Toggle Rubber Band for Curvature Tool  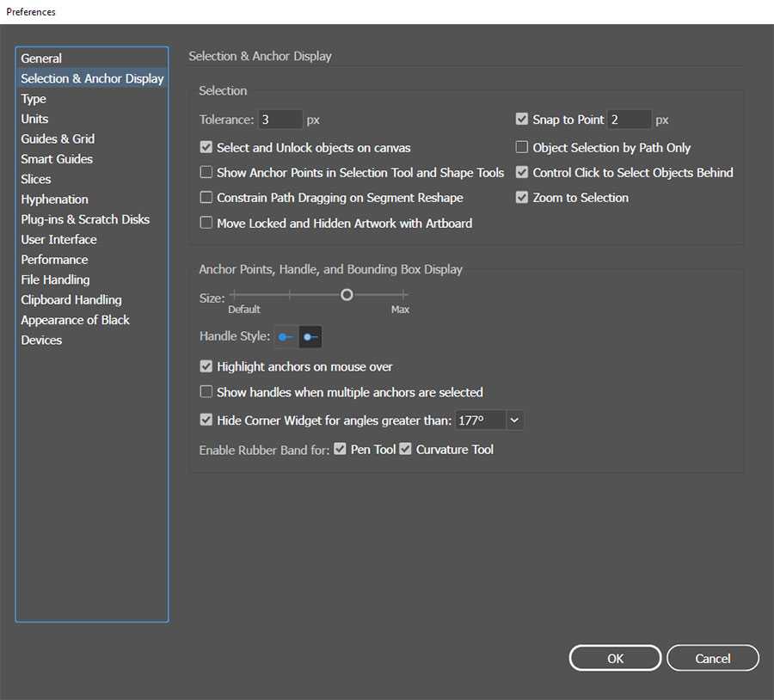point(406,449)
